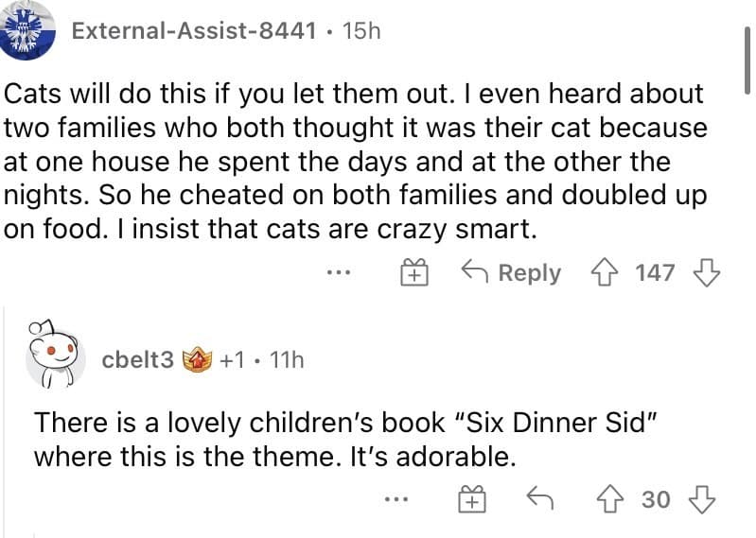Upvote External-Assist-8441's comment

604,272
